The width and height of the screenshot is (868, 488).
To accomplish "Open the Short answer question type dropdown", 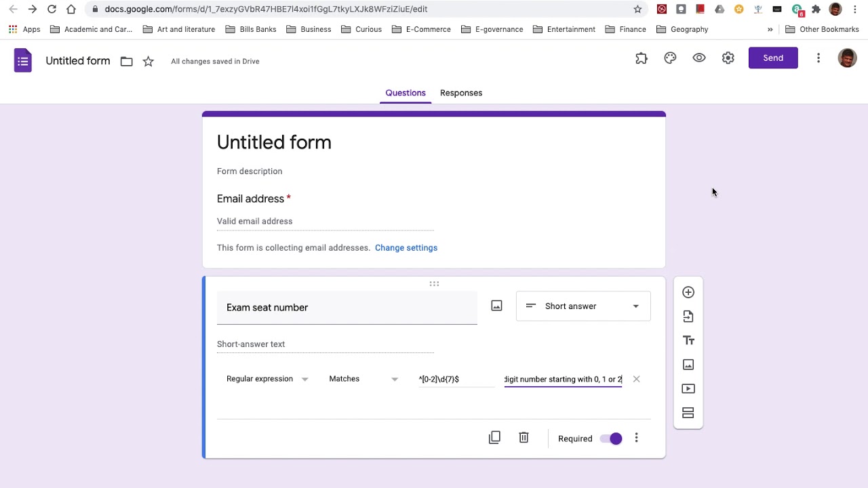I will 583,306.
